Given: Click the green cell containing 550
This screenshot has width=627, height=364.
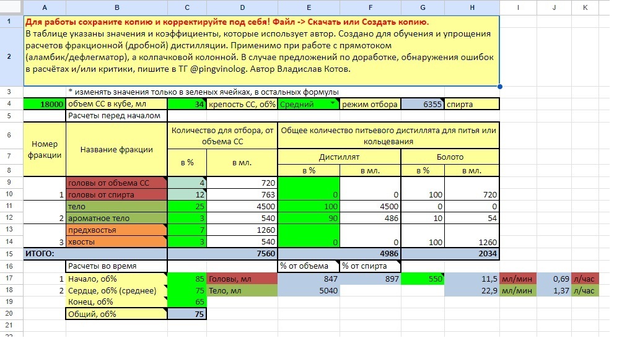Looking at the screenshot, I should pyautogui.click(x=423, y=279).
